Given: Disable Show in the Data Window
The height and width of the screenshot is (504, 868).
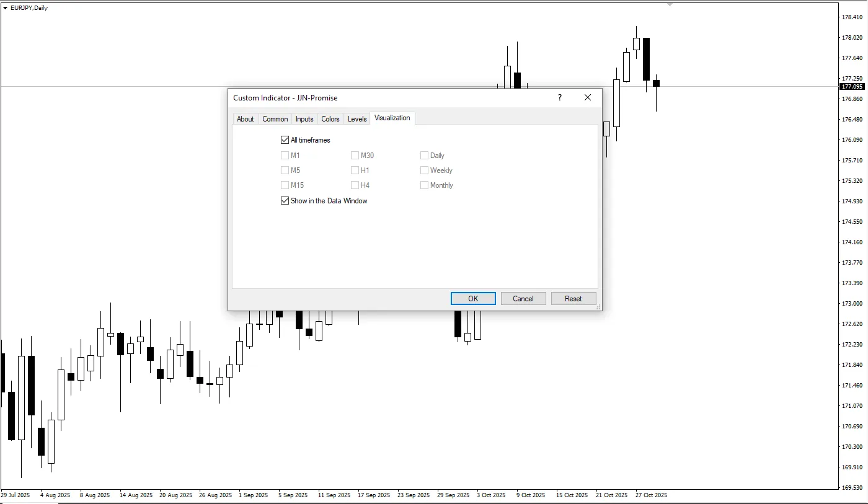Looking at the screenshot, I should (285, 200).
